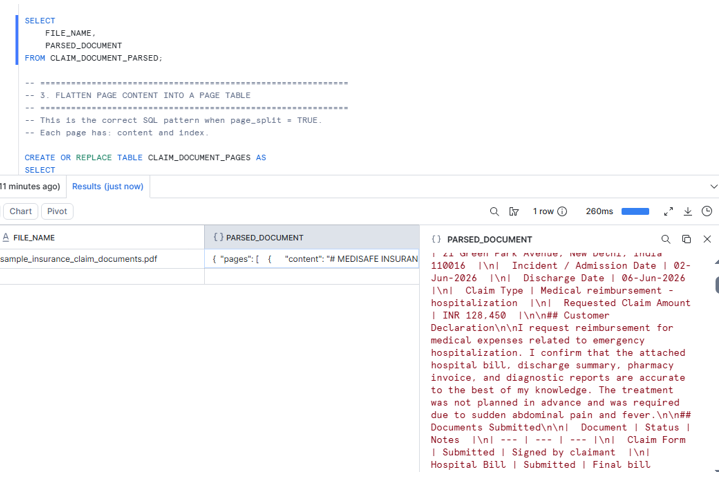Select the PARSED_DOCUMENT column header

click(312, 237)
